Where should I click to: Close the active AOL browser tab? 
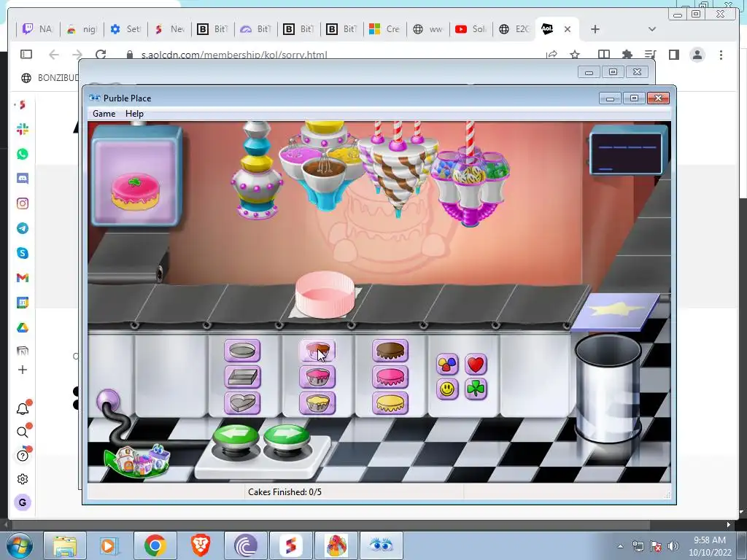tap(568, 29)
